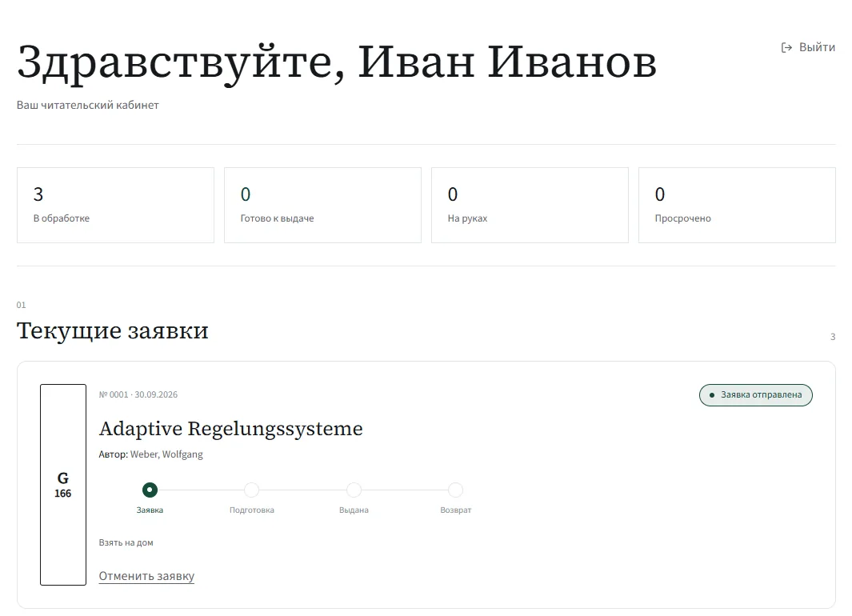Click the 'Ваш читательский кабинет' subtitle

[x=87, y=105]
